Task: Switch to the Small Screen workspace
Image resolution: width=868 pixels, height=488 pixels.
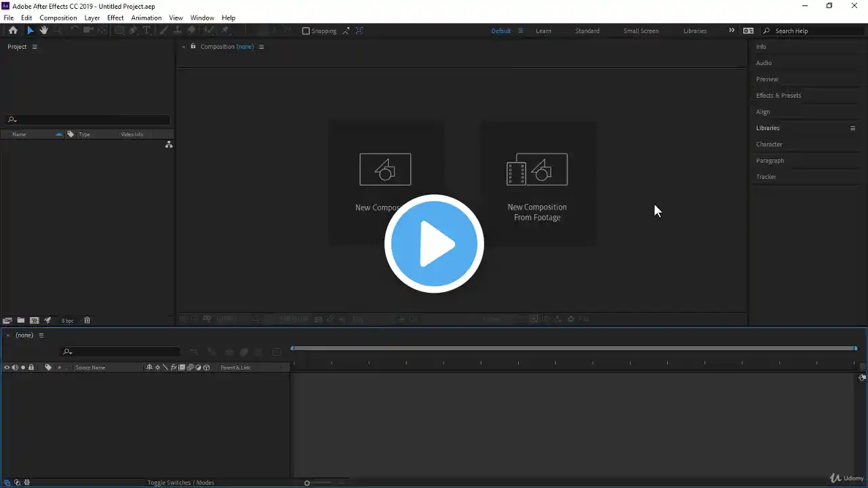Action: [x=641, y=30]
